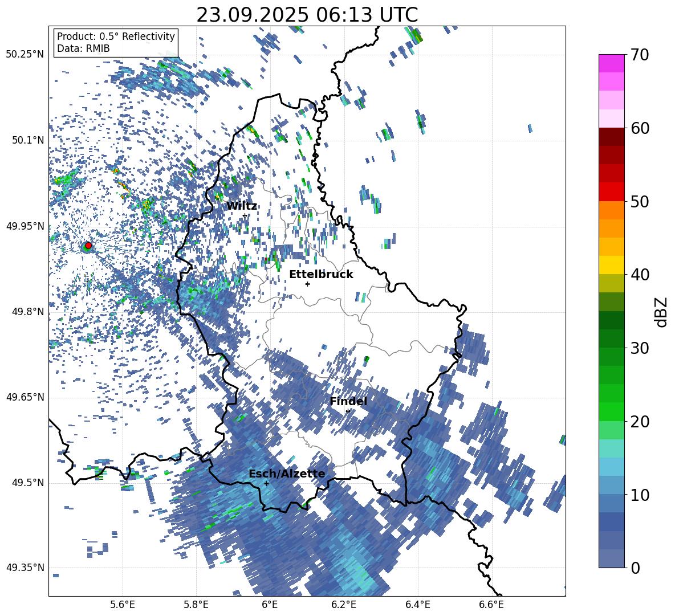The image size is (675, 616).
Task: Click the blue 10 dBZ color band
Action: point(611,485)
